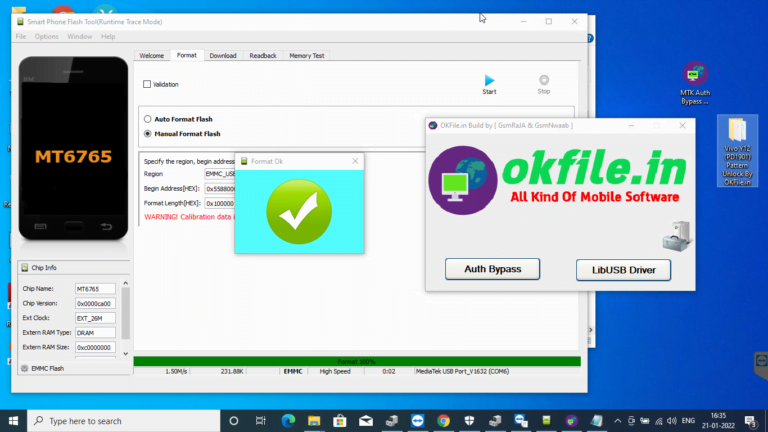Click the EMMC status bar entry
Viewport: 768px width, 432px height.
293,372
